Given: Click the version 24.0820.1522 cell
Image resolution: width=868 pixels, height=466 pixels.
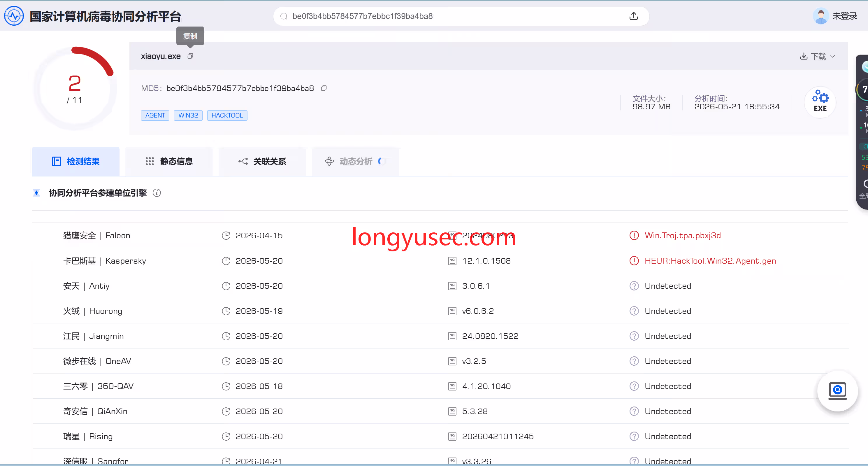Looking at the screenshot, I should click(490, 336).
